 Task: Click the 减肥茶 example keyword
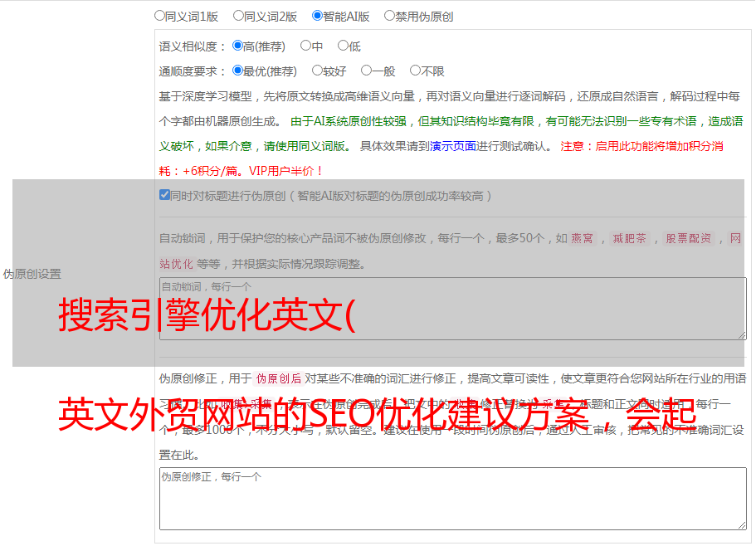pos(629,238)
